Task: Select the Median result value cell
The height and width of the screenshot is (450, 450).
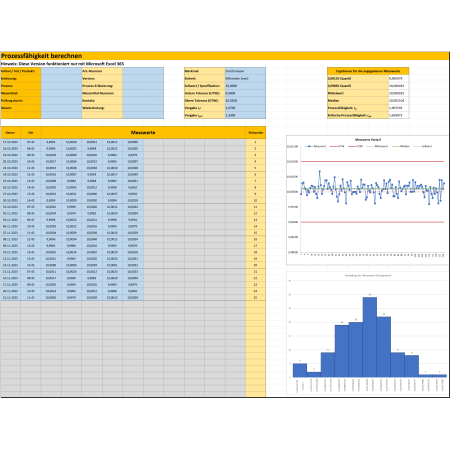Action: (x=399, y=100)
